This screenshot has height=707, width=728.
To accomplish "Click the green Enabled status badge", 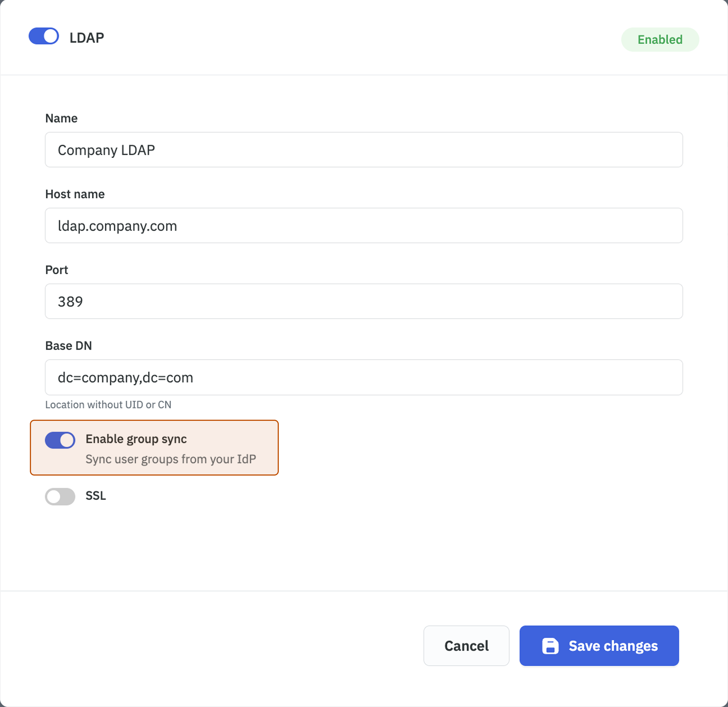I will point(660,39).
